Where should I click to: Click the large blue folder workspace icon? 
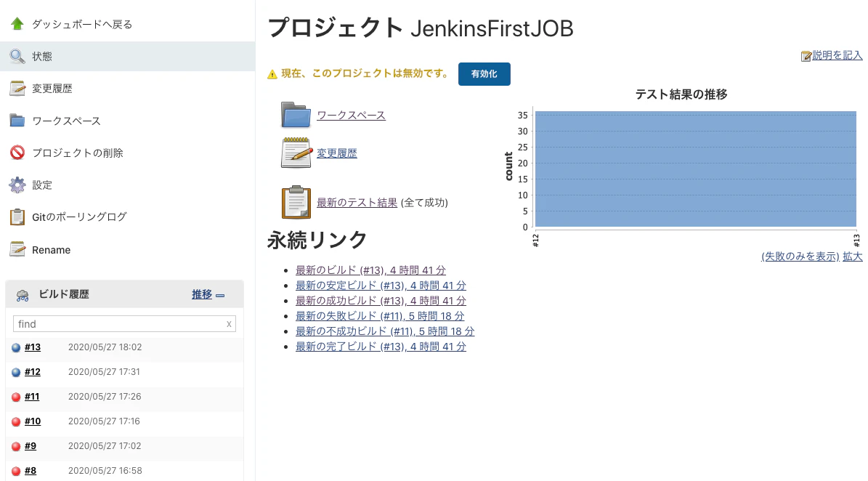point(296,115)
